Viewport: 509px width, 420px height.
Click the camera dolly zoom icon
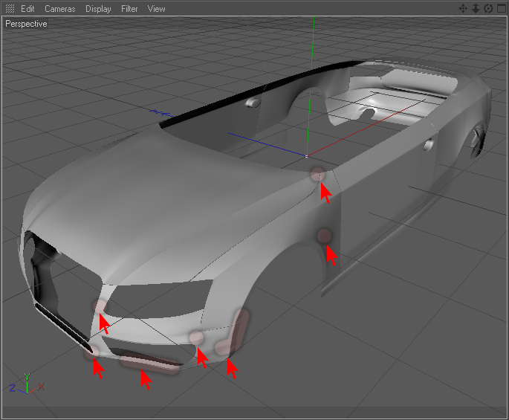tap(476, 8)
